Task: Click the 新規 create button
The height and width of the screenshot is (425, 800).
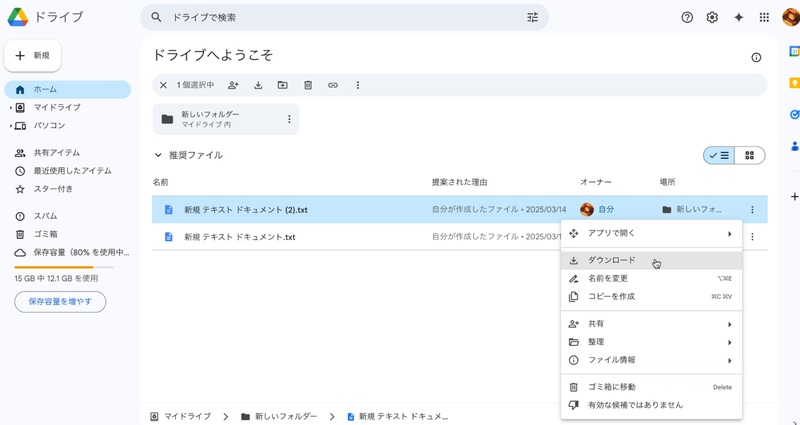Action: pyautogui.click(x=33, y=56)
